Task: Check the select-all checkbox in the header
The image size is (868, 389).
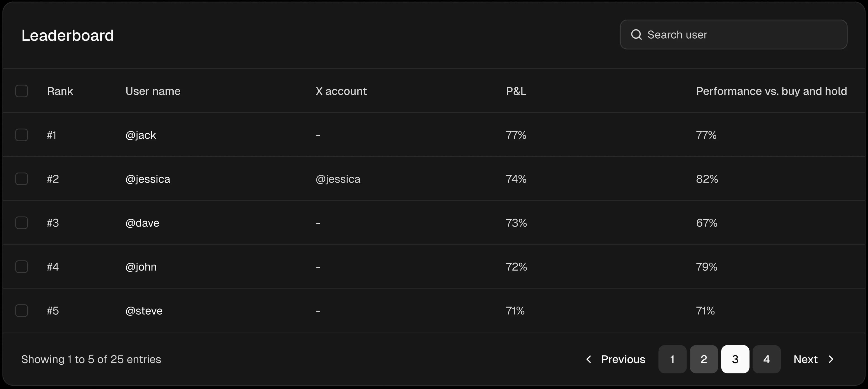Action: pos(21,91)
